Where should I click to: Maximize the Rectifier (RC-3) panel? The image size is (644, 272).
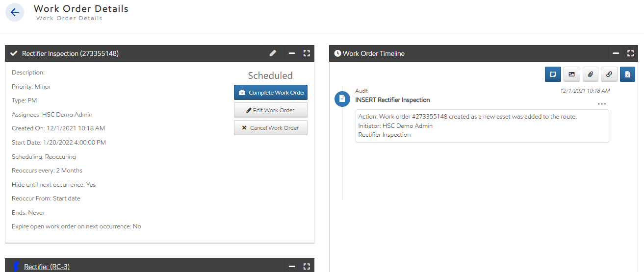[x=307, y=267]
